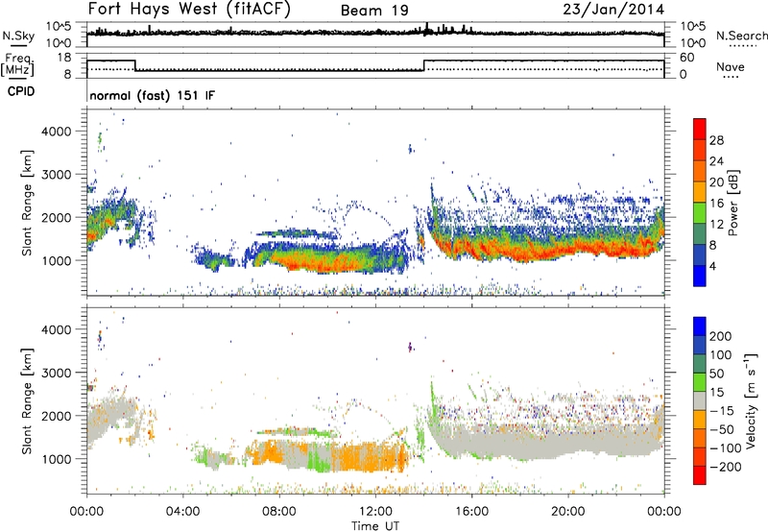Click the Power color bar blue bottom segment

(x=700, y=276)
